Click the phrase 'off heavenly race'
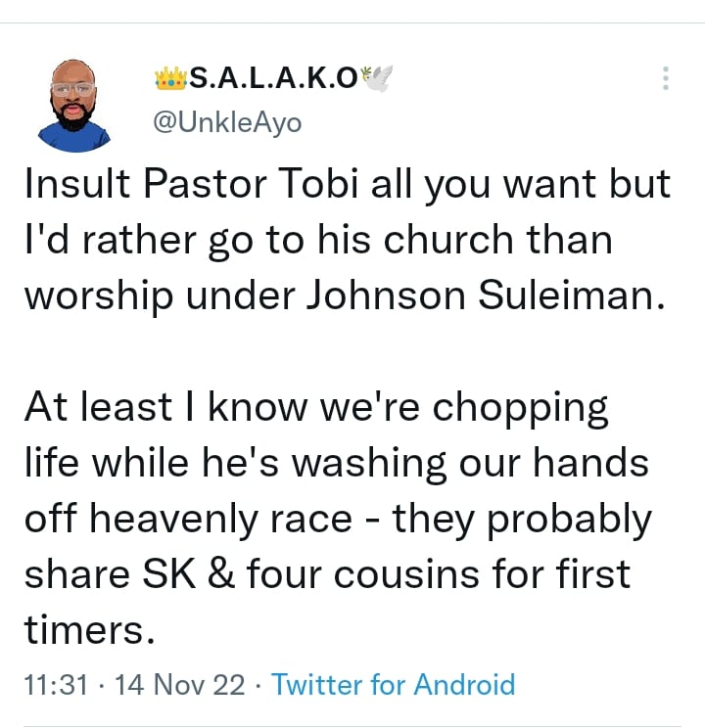The width and height of the screenshot is (705, 728). (188, 519)
